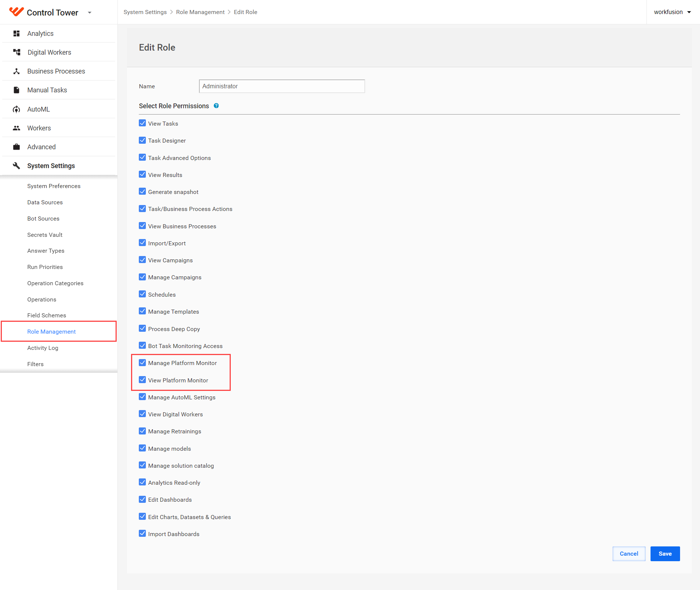Click the help icon beside Select Role Permissions
This screenshot has width=700, height=590.
click(x=216, y=106)
